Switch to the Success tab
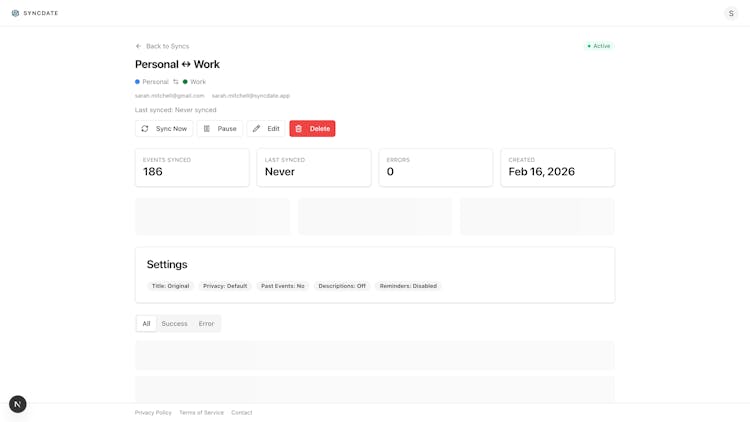This screenshot has height=422, width=750. (x=174, y=324)
